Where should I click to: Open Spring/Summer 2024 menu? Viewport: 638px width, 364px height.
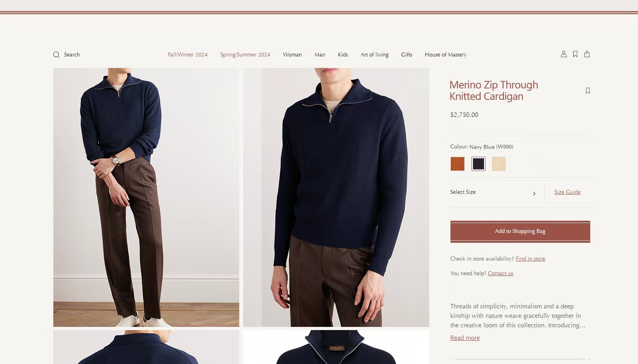tap(245, 55)
